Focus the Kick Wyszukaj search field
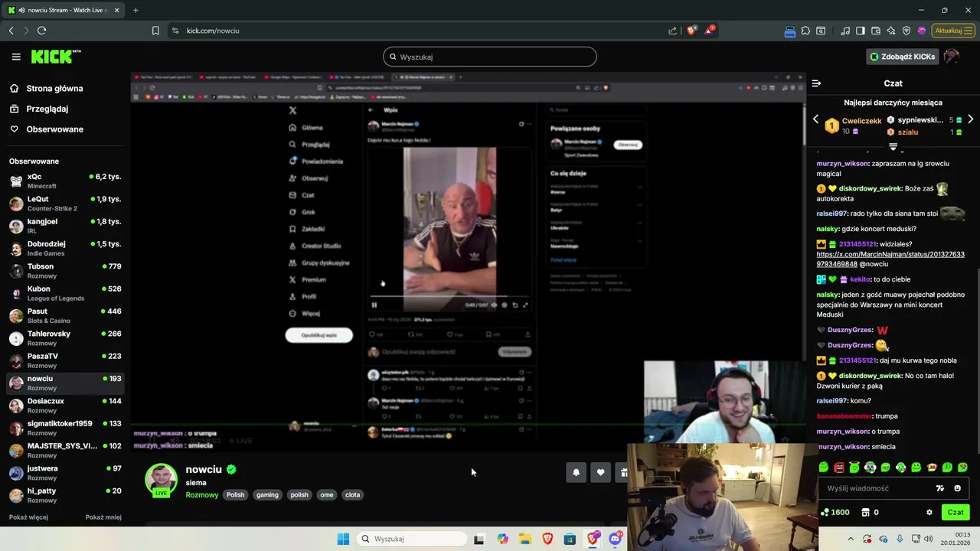The image size is (980, 551). tap(490, 57)
